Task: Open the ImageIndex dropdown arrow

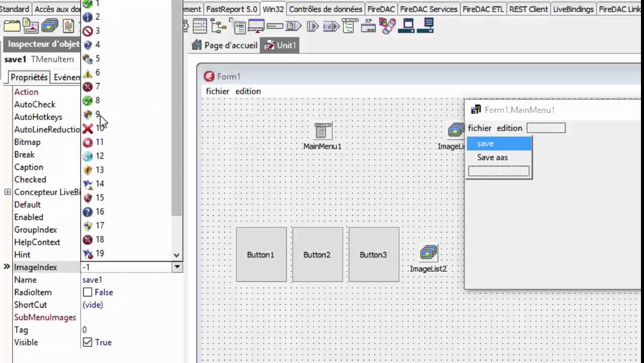Action: click(x=177, y=267)
